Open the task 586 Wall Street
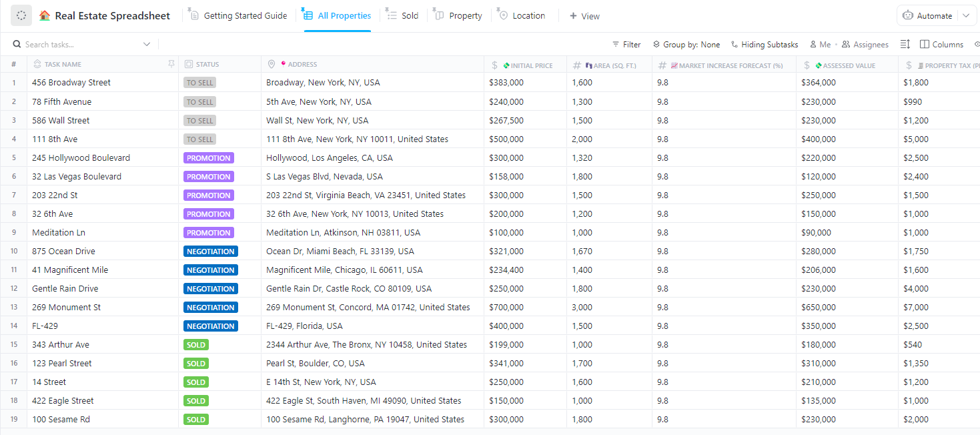Viewport: 980px width, 435px height. tap(61, 120)
